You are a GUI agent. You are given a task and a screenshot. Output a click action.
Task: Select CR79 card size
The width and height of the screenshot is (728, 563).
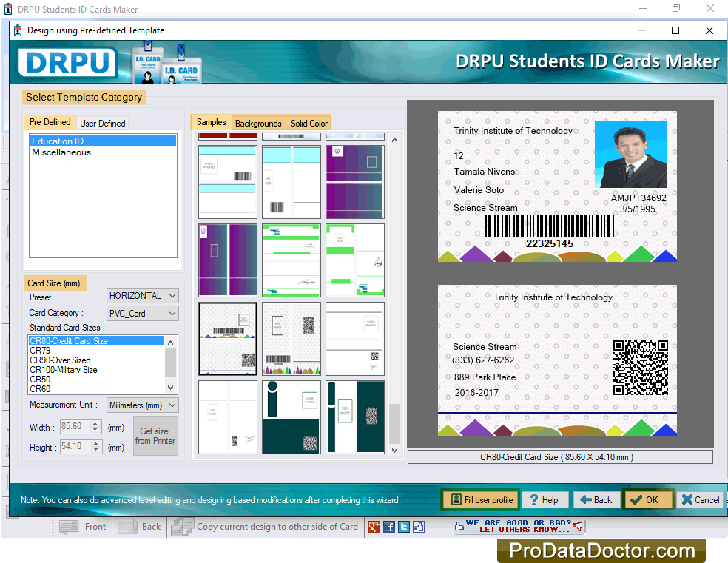tap(97, 351)
